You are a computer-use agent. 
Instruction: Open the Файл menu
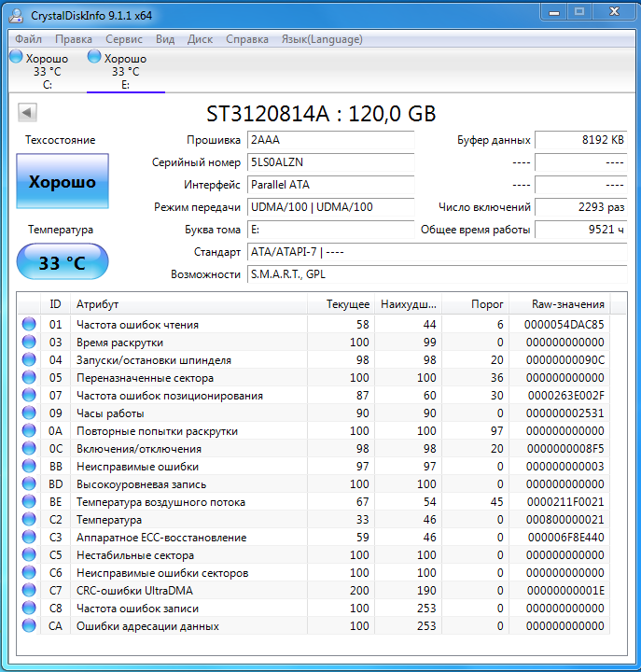pyautogui.click(x=28, y=39)
